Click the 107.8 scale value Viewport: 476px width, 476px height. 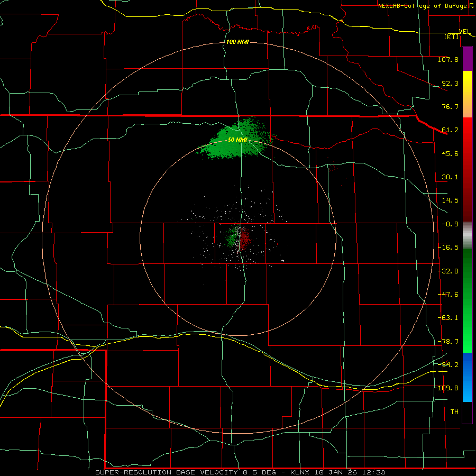pos(448,59)
